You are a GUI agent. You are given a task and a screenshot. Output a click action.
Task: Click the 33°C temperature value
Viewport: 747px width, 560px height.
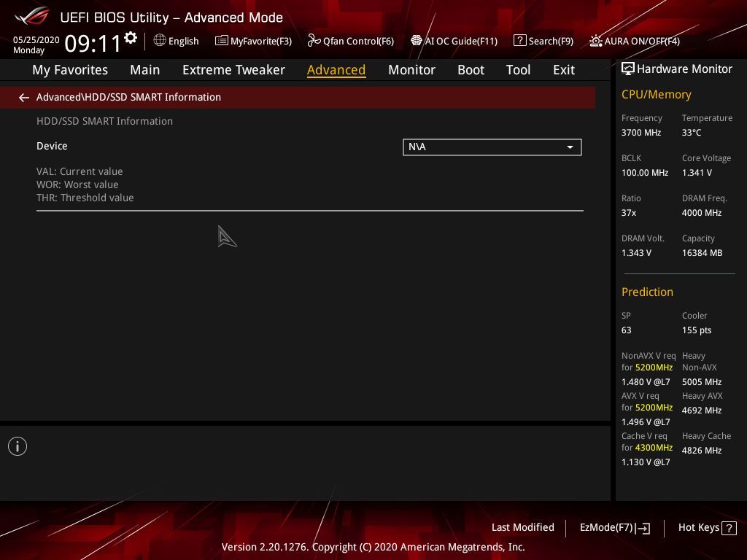692,133
